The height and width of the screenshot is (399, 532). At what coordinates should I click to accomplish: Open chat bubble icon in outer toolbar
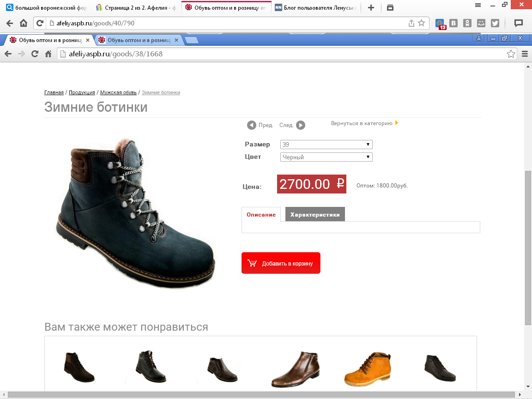(x=519, y=23)
